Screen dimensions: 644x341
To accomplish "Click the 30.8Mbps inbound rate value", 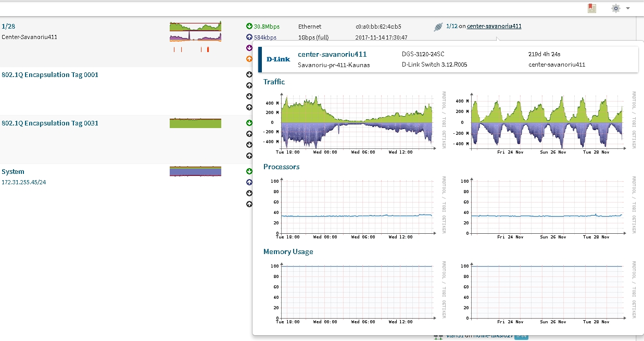I will tap(267, 26).
